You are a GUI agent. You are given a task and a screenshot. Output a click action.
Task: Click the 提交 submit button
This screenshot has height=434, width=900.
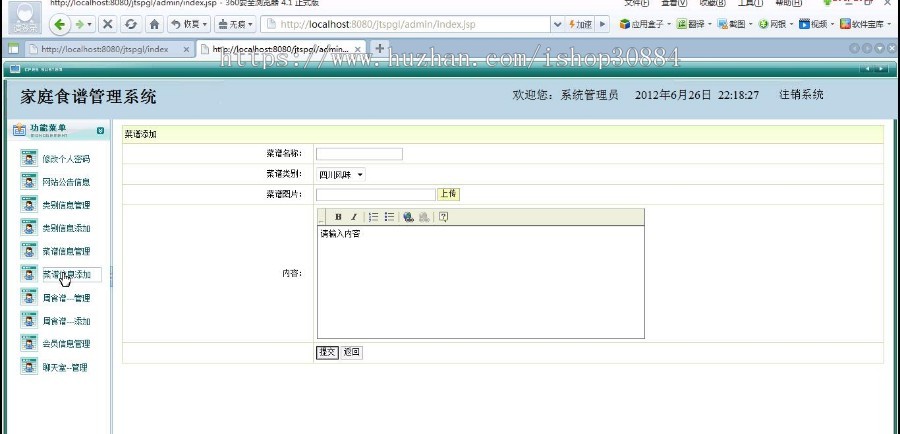pos(327,352)
